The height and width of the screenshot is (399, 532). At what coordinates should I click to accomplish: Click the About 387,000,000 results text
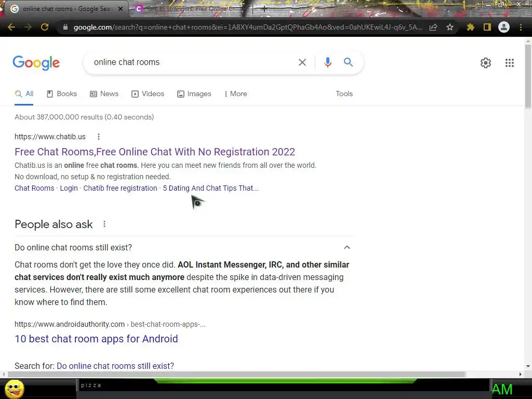(x=84, y=117)
